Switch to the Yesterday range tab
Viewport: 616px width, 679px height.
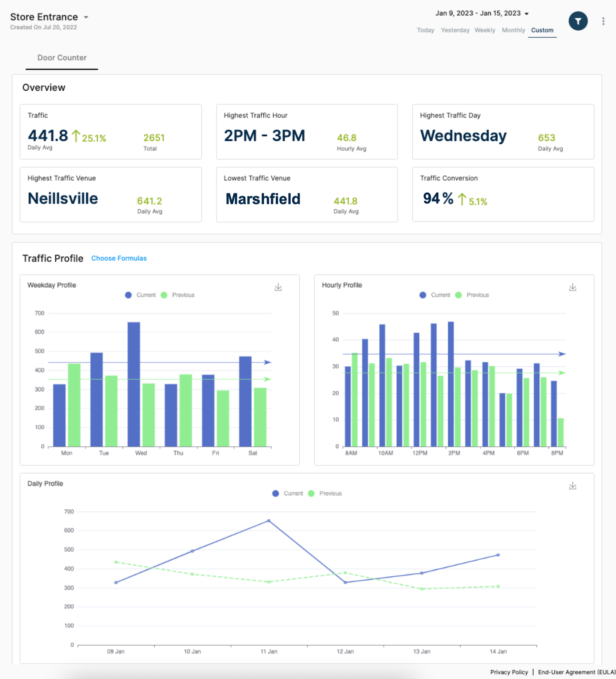[x=455, y=30]
